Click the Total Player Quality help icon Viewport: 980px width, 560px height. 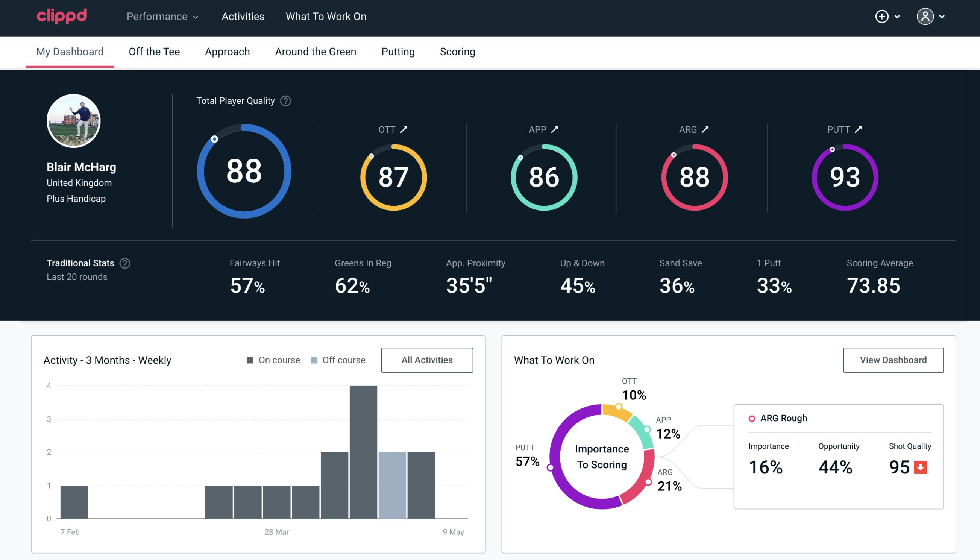[x=285, y=101]
